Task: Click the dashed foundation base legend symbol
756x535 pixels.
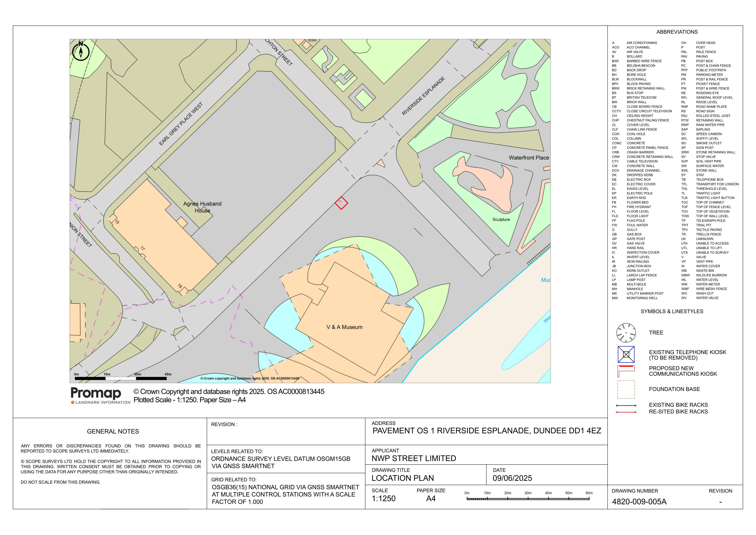Action: [626, 389]
